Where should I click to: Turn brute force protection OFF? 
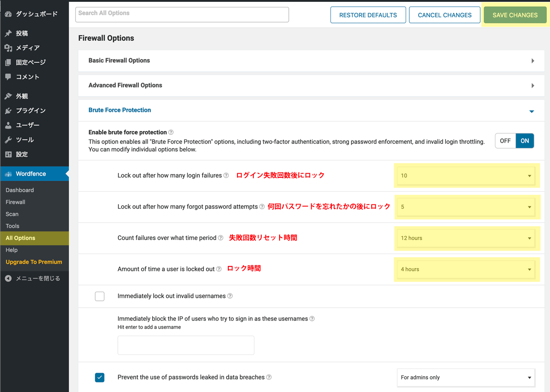[x=506, y=141]
